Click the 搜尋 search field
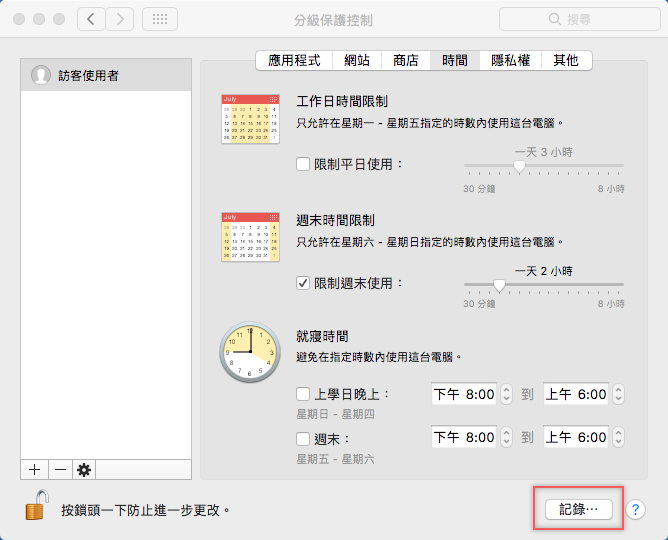 [579, 19]
